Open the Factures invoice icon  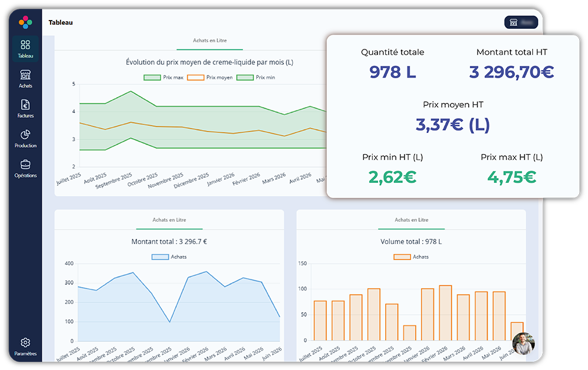pos(25,108)
